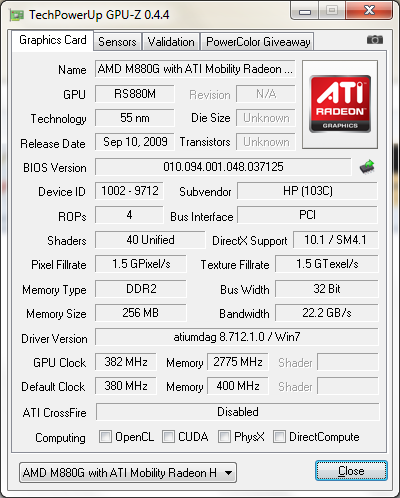
Task: Click the "Computing" label
Action: point(60,438)
